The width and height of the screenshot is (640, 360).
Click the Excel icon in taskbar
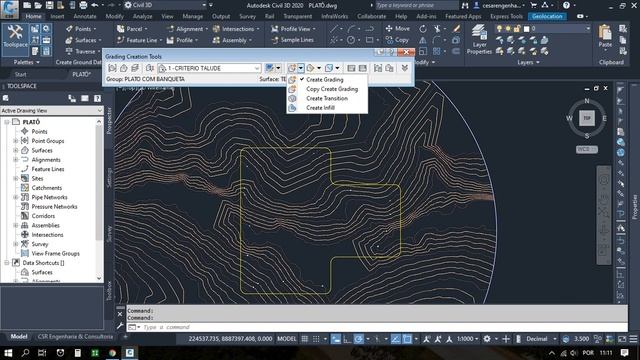(95, 353)
